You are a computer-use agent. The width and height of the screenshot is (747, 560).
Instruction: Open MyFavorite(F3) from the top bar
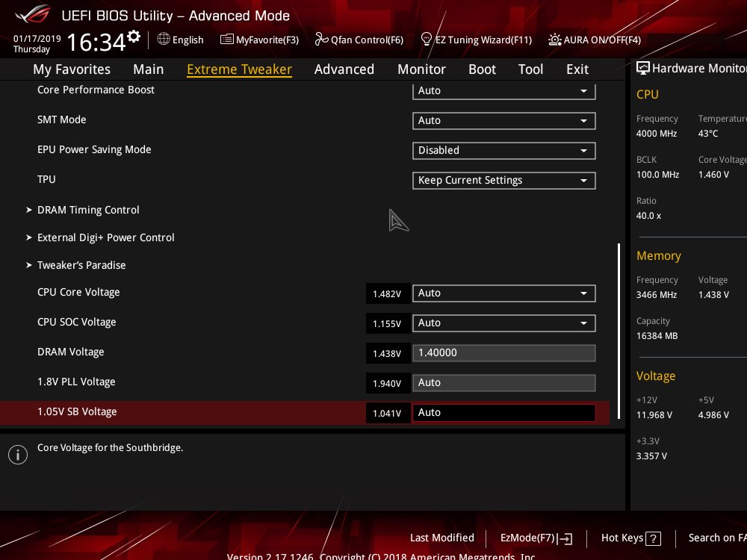(x=259, y=40)
